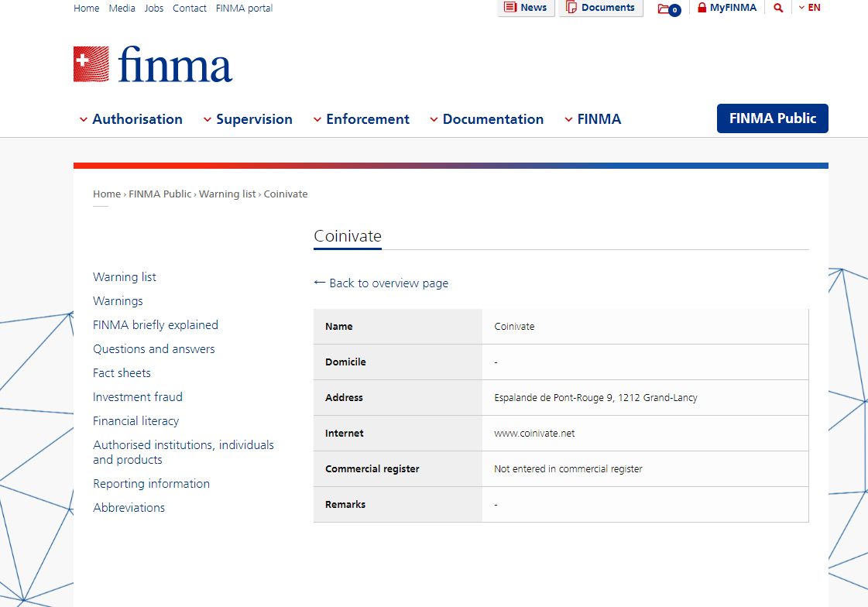
Task: Expand the Authorisation menu
Action: (131, 119)
